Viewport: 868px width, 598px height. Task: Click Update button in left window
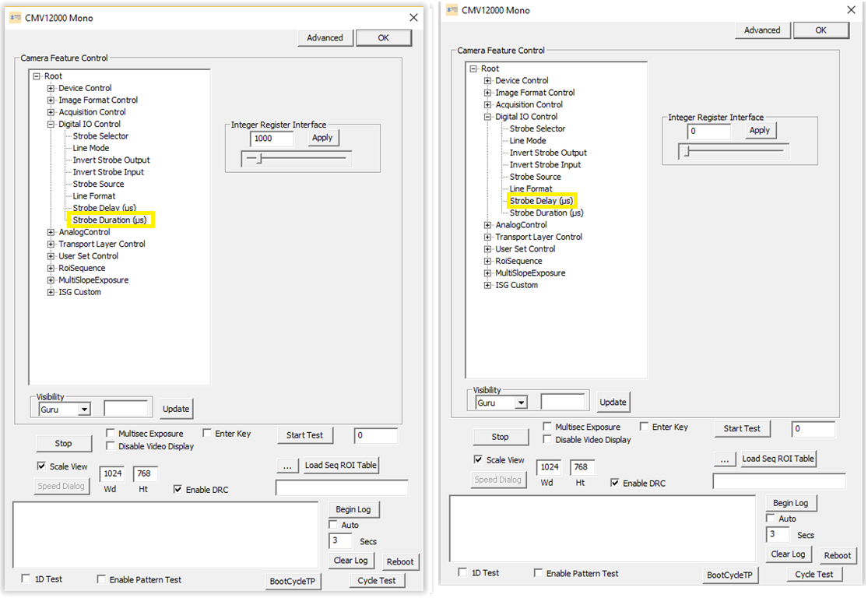(x=176, y=409)
